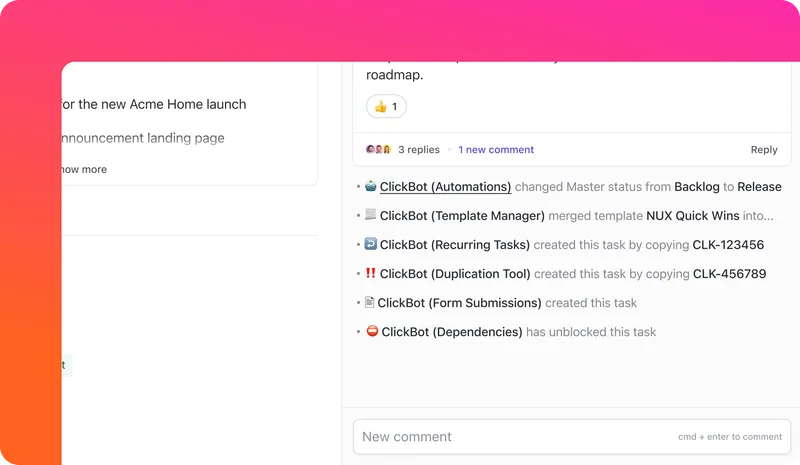Click the Template Manager bot icon
800x465 pixels.
[371, 215]
